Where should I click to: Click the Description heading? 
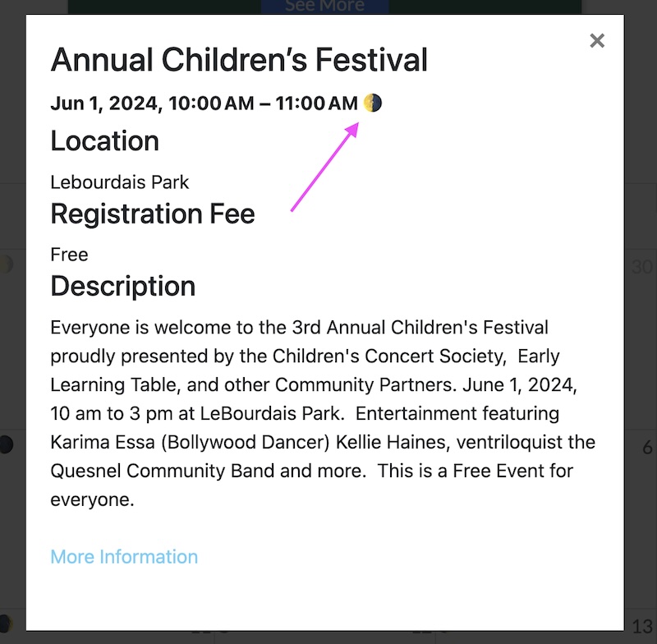click(x=123, y=286)
